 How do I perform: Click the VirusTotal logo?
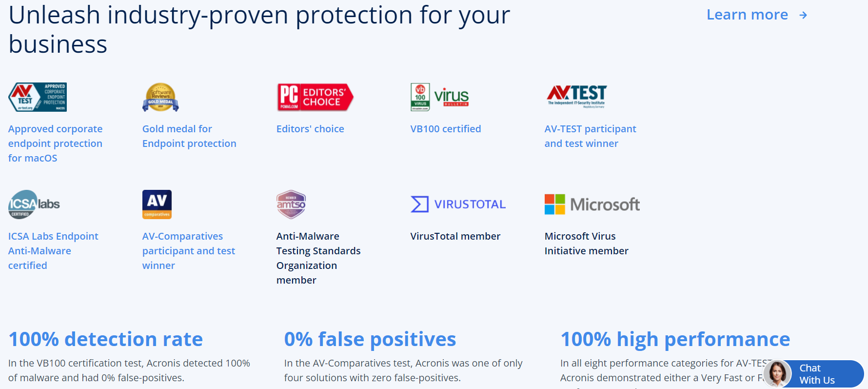tap(458, 205)
